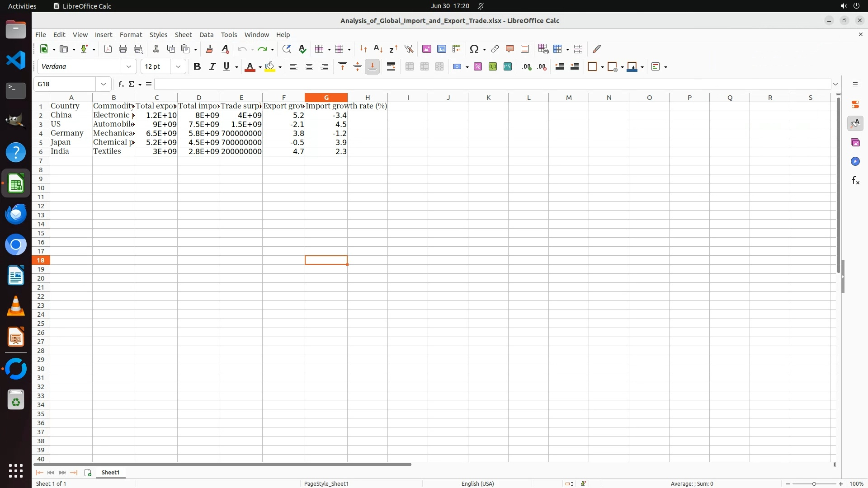The height and width of the screenshot is (488, 868).
Task: Open the Function Wizard icon
Action: 121,84
